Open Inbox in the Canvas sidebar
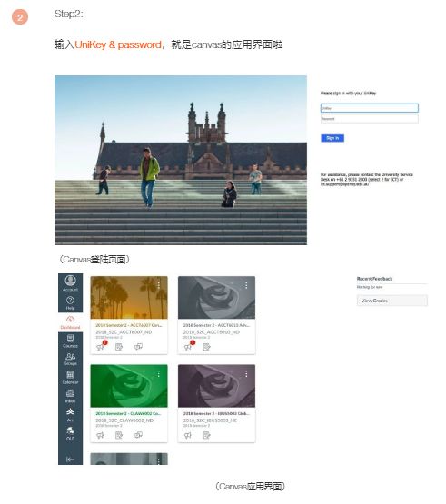 coord(70,396)
